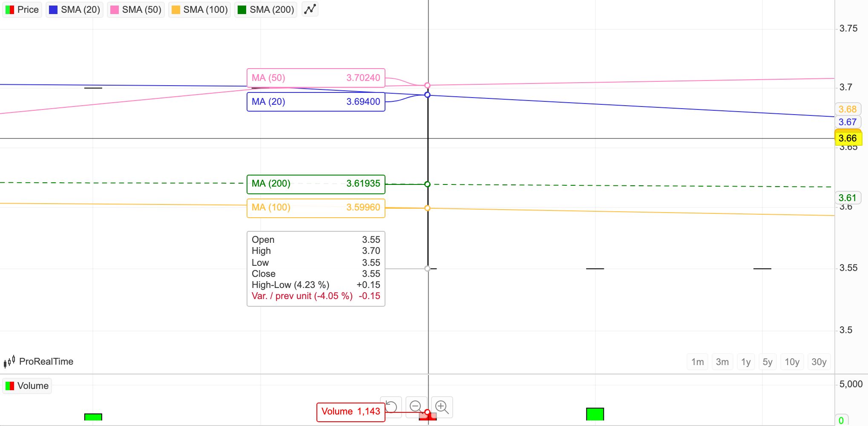Image resolution: width=868 pixels, height=426 pixels.
Task: Click the MA (200) 3.61935 tooltip label
Action: [316, 184]
